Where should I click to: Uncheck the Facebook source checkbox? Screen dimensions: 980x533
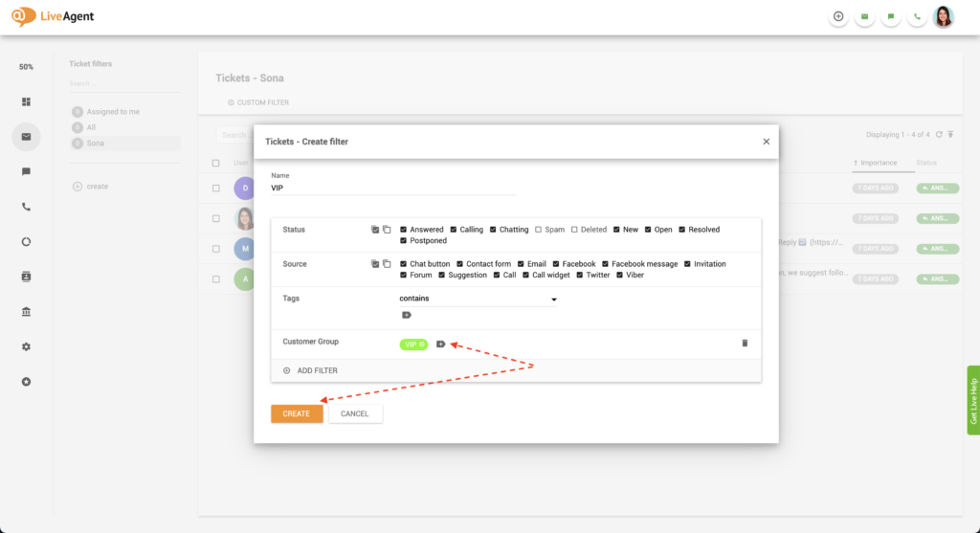pos(554,264)
